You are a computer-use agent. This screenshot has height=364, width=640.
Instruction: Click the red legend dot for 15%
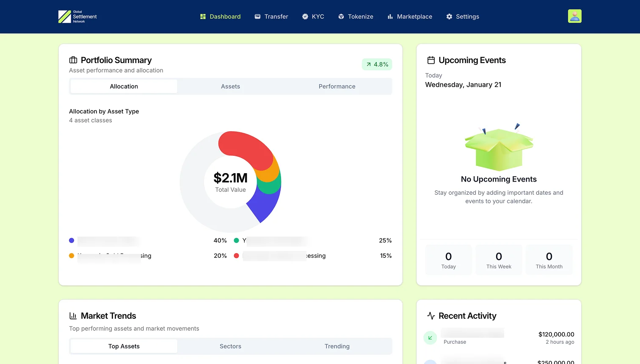click(236, 256)
